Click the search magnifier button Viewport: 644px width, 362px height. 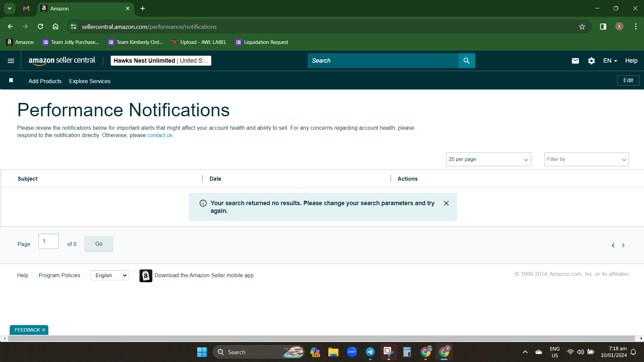pyautogui.click(x=467, y=61)
